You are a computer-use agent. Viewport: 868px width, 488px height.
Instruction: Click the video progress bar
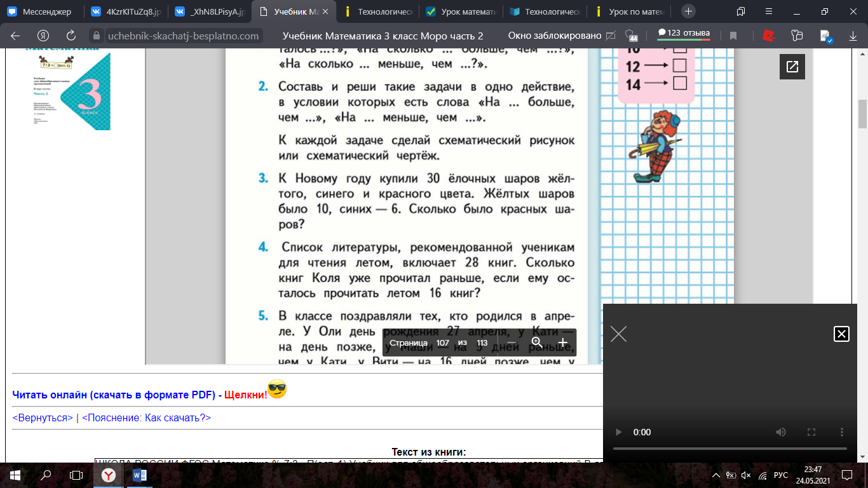[x=730, y=449]
